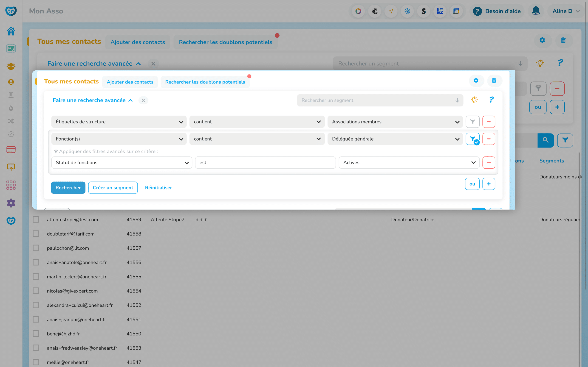The width and height of the screenshot is (588, 367).
Task: Tick the nicolas@givexpert.com checkbox
Action: tap(36, 291)
